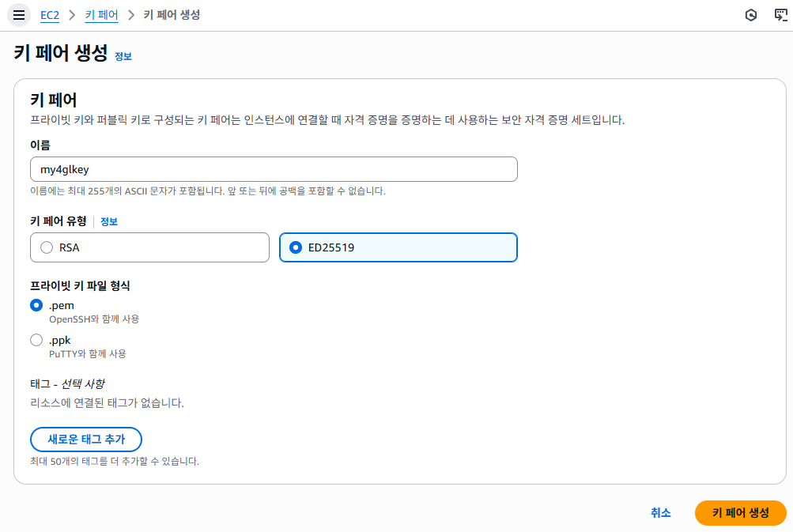Open the CloudShell screen icon at top right
Screen dimensions: 793x532
coord(781,15)
